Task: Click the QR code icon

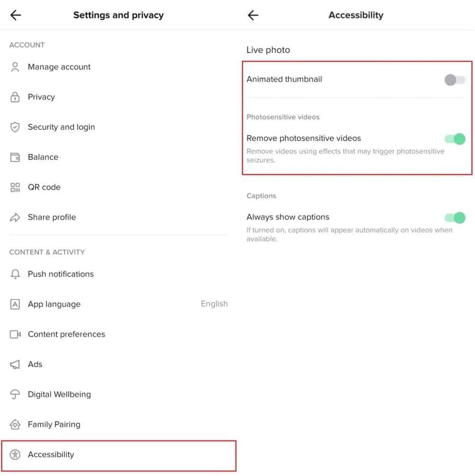Action: (x=15, y=187)
